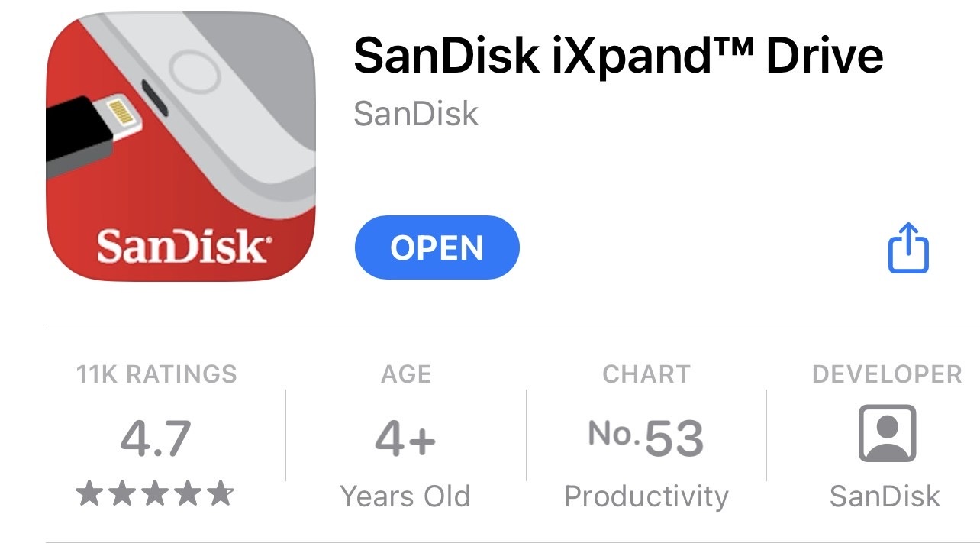Click the five-star rating icons
This screenshot has height=553, width=980.
click(156, 494)
